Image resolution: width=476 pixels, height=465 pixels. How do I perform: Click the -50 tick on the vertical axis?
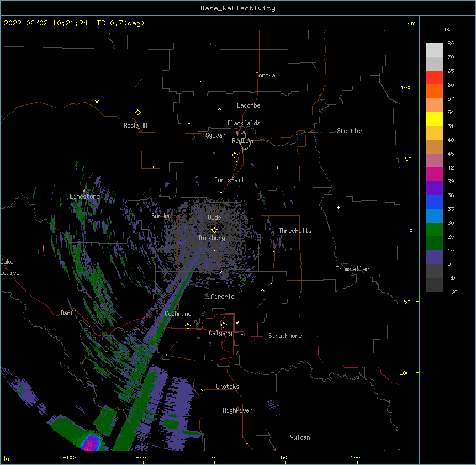[x=405, y=302]
